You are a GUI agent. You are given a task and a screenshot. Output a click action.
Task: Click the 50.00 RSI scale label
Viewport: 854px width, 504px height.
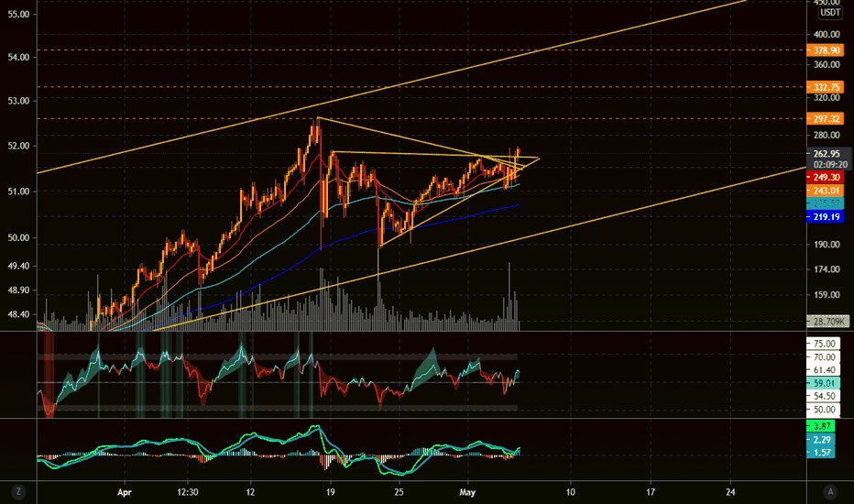824,410
